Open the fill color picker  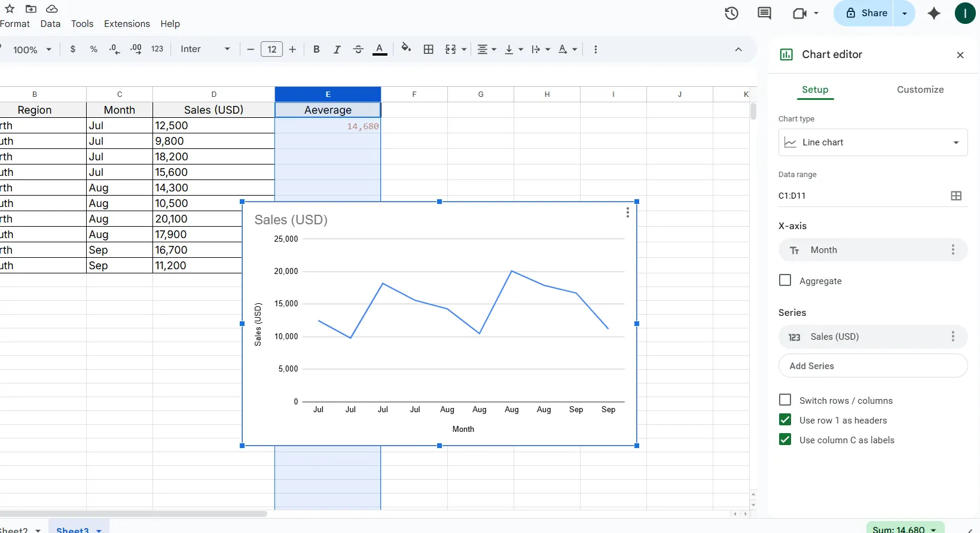click(x=406, y=49)
